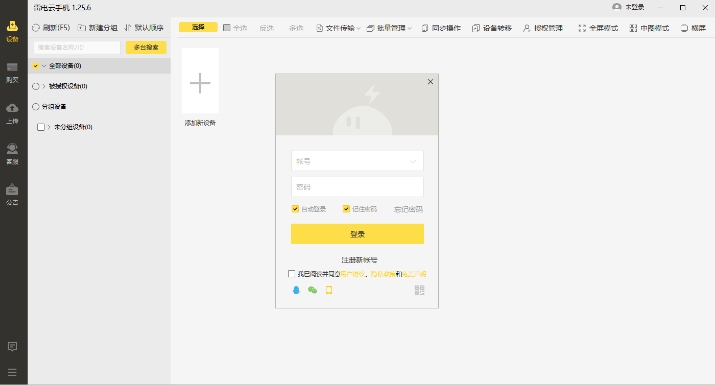Click the 忘记密码 forgot password link
Image resolution: width=715 pixels, height=385 pixels.
409,209
